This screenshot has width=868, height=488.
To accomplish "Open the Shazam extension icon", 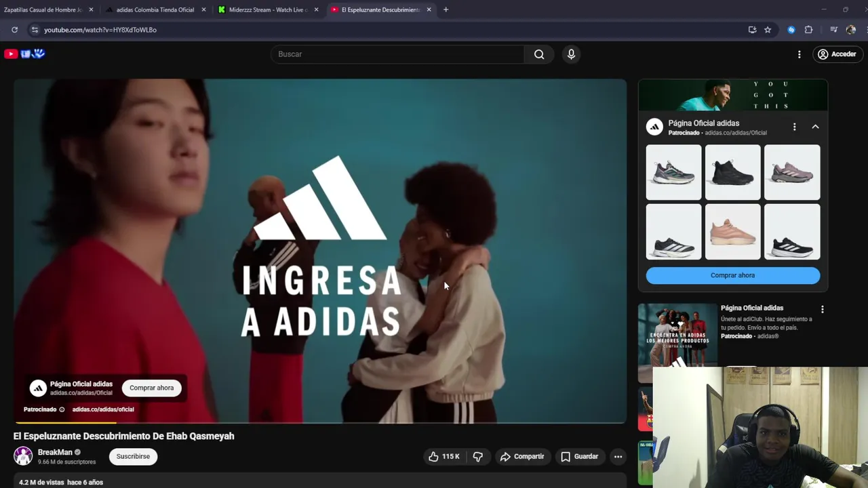I will pos(791,30).
